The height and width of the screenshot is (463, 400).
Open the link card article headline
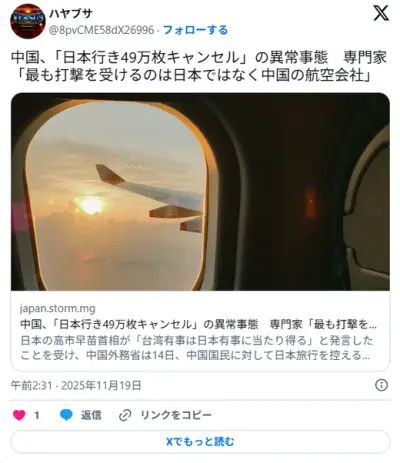coord(199,324)
